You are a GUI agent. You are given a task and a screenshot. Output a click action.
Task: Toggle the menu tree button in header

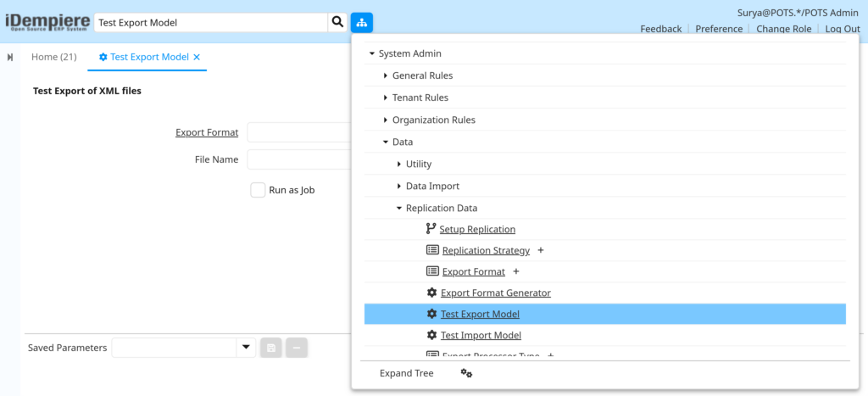pyautogui.click(x=361, y=23)
